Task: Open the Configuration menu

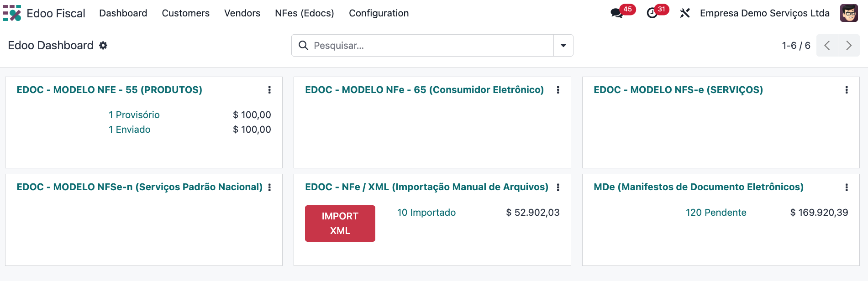Action: point(379,13)
